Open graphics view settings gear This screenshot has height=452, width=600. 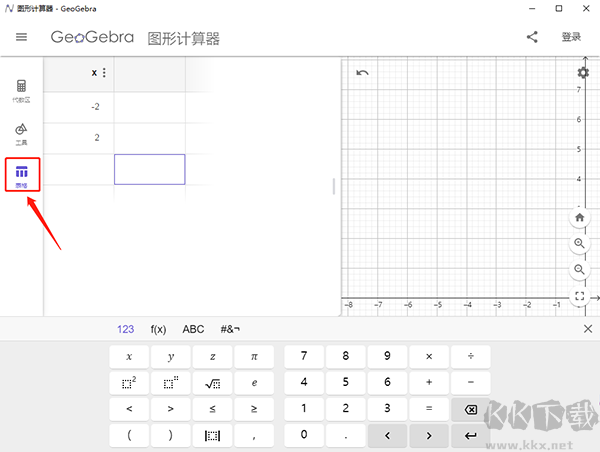[583, 72]
